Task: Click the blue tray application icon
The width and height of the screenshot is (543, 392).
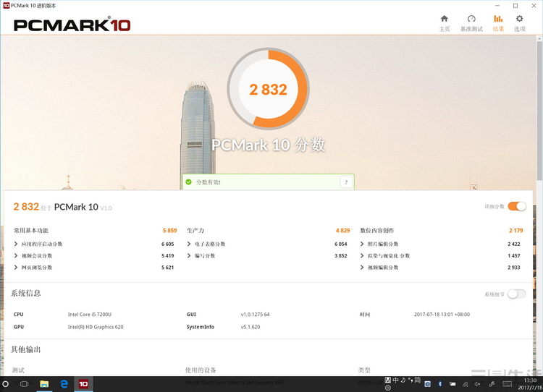Action: point(428,384)
